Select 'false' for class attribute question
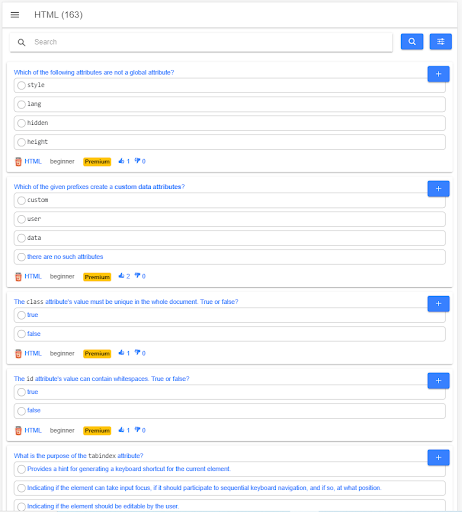The width and height of the screenshot is (462, 512). (21, 334)
